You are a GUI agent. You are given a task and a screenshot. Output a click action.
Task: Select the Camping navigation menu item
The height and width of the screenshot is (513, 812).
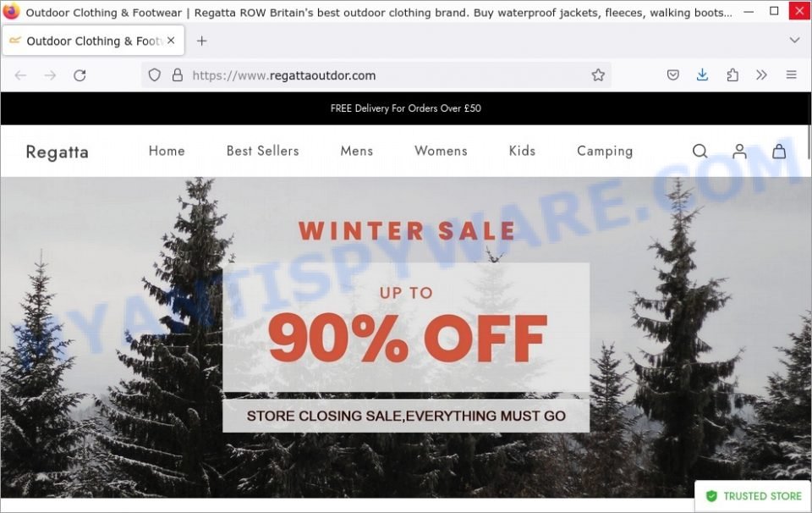605,152
